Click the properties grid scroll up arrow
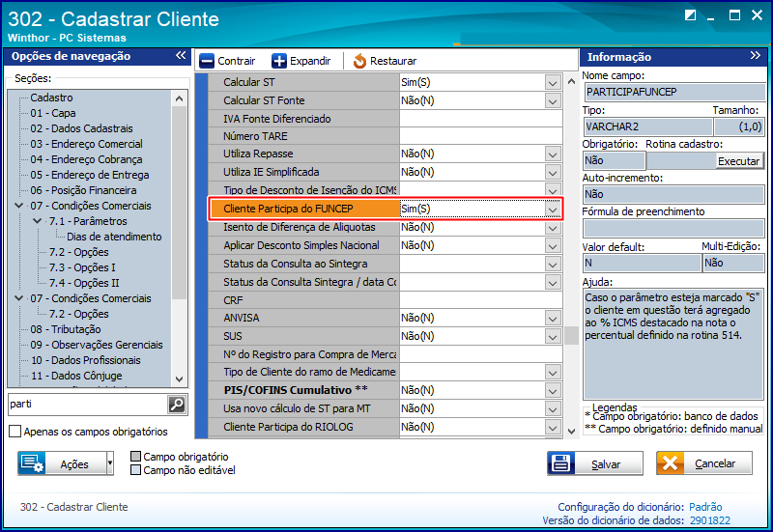Viewport: 773px width, 532px height. [571, 81]
